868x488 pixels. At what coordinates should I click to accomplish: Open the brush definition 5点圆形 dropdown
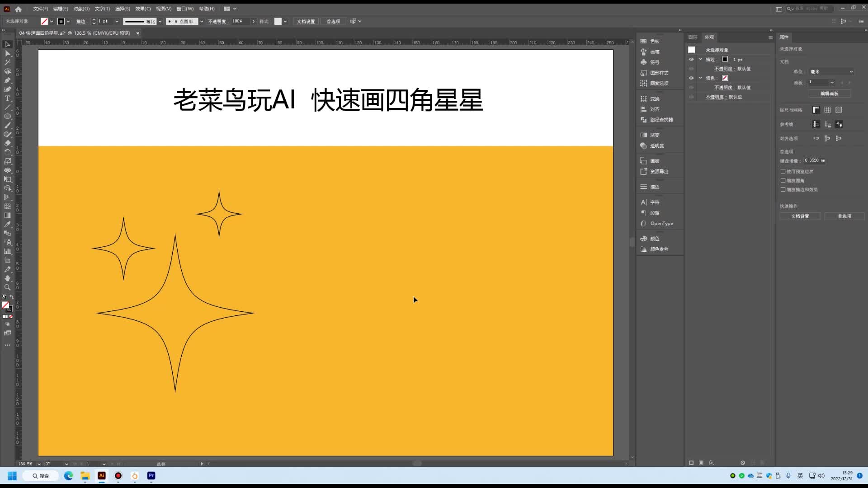[x=202, y=21]
